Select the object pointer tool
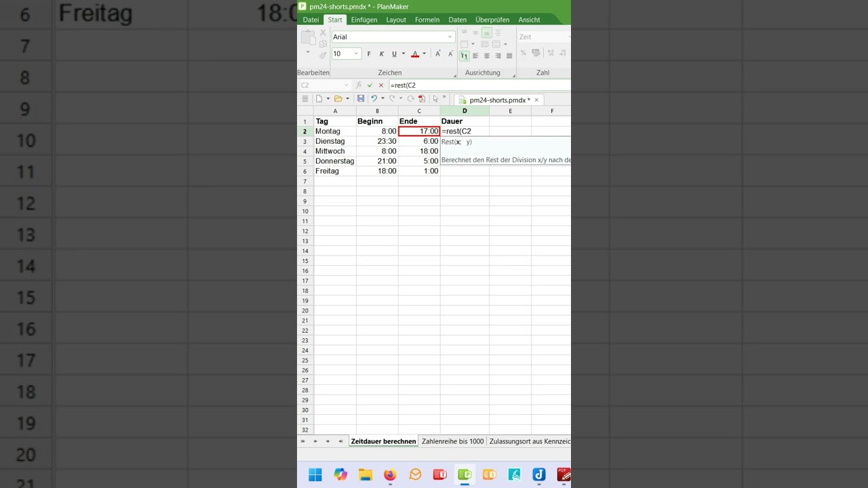The height and width of the screenshot is (488, 868). (x=435, y=98)
